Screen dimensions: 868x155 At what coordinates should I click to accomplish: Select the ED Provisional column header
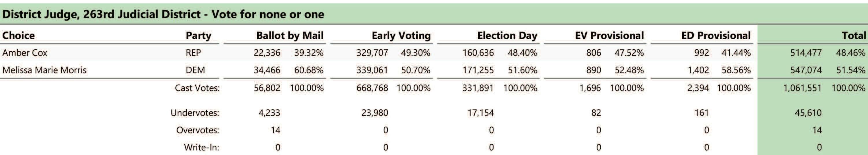point(716,36)
